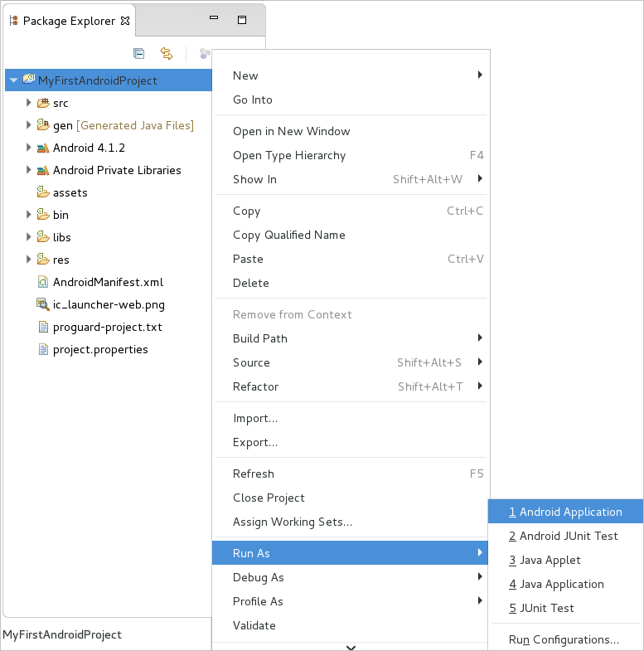The image size is (644, 651).
Task: Choose Close Project
Action: click(x=351, y=498)
